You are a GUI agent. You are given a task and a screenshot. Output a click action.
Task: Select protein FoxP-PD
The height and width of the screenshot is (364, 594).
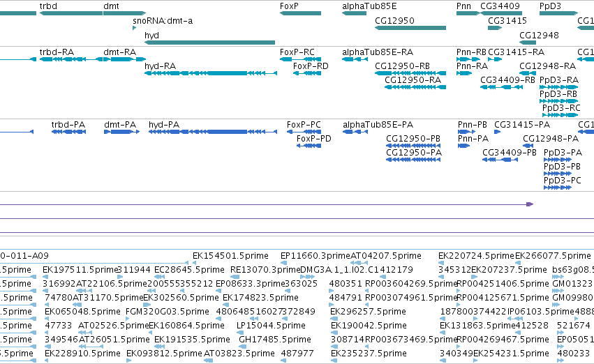309,146
